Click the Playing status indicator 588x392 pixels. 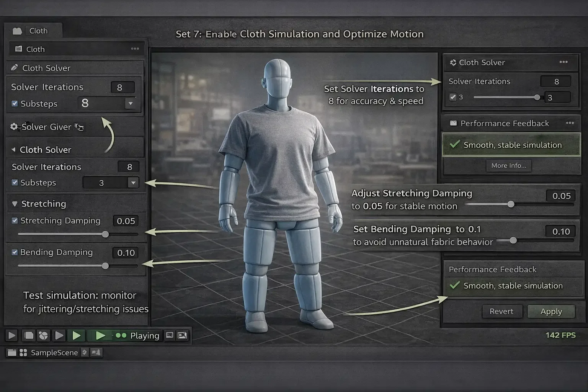145,336
